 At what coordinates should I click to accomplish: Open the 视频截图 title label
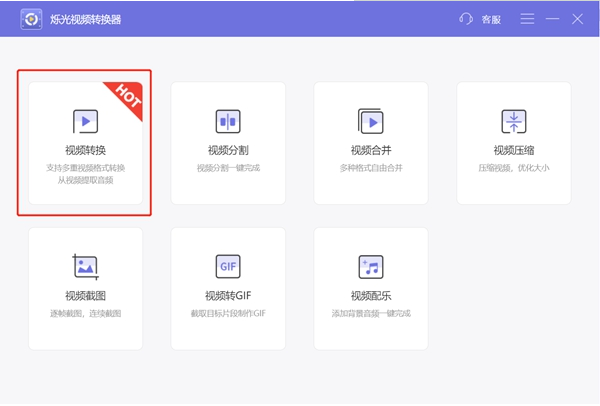[x=85, y=295]
